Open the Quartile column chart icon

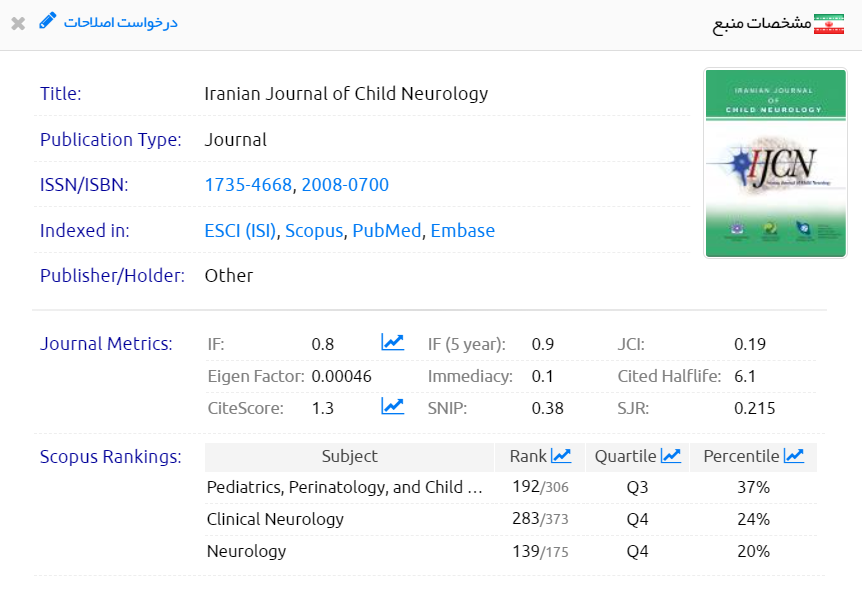click(x=670, y=456)
